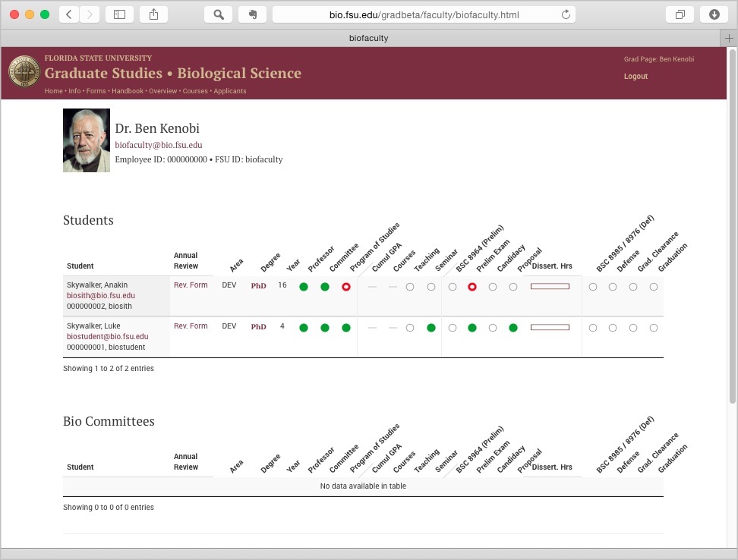Click the downloads icon in the toolbar
The height and width of the screenshot is (560, 738).
click(712, 14)
